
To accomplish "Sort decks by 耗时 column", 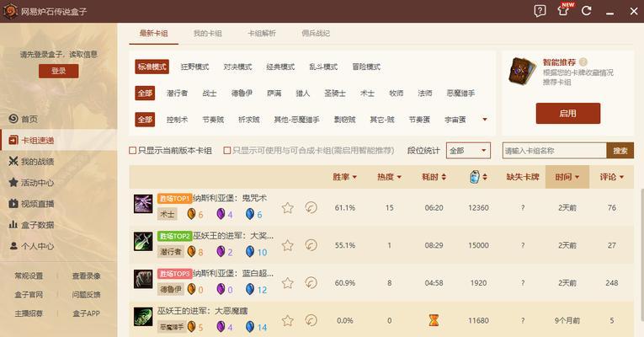I will click(434, 177).
